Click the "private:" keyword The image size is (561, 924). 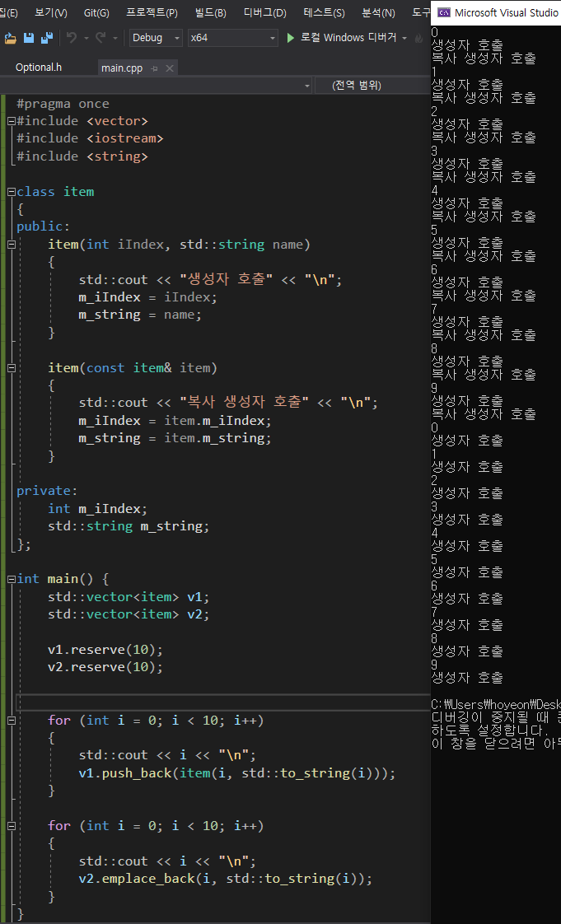[47, 491]
